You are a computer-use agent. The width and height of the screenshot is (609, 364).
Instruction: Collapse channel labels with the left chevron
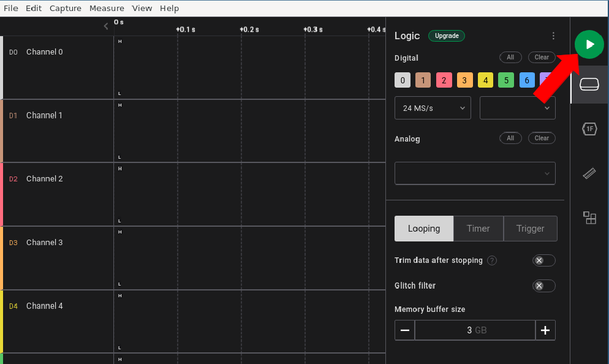point(106,26)
